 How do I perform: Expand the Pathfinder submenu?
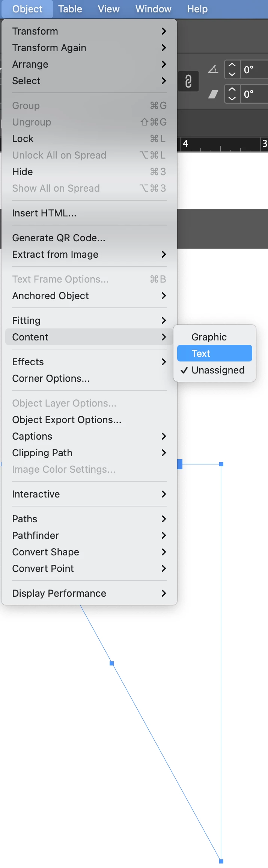(x=89, y=535)
